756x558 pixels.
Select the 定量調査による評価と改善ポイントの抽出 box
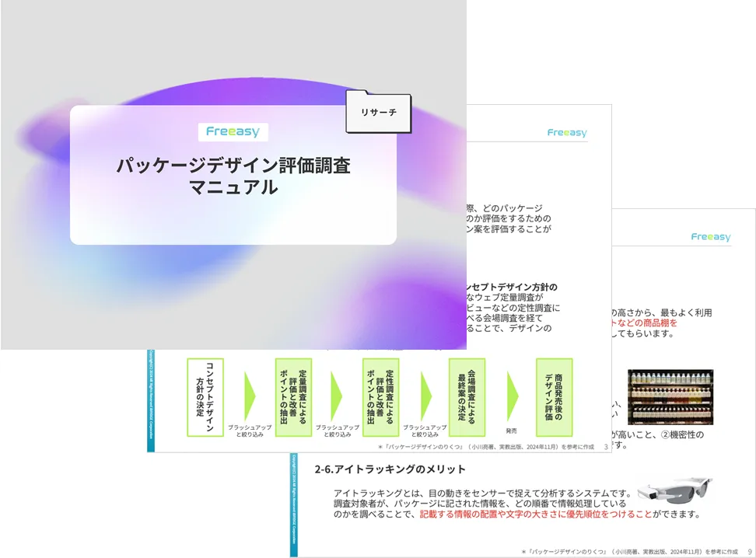coord(293,397)
